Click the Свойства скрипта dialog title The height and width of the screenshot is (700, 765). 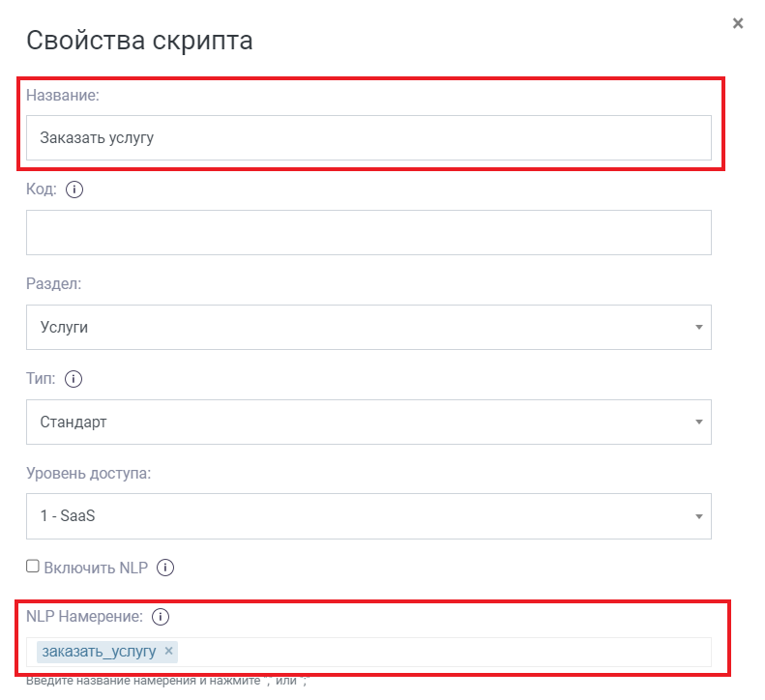point(139,41)
